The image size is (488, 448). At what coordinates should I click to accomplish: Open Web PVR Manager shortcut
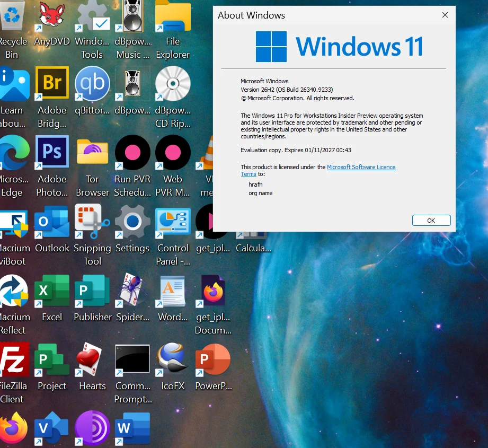point(173,152)
